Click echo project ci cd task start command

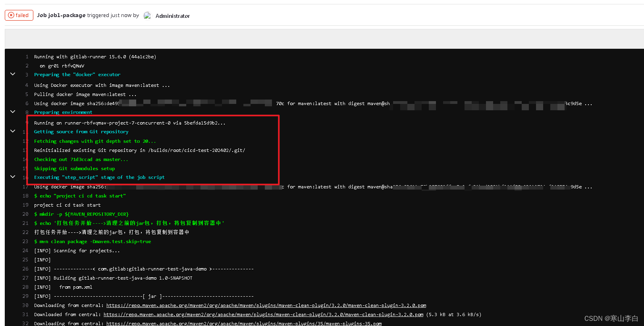(80, 196)
